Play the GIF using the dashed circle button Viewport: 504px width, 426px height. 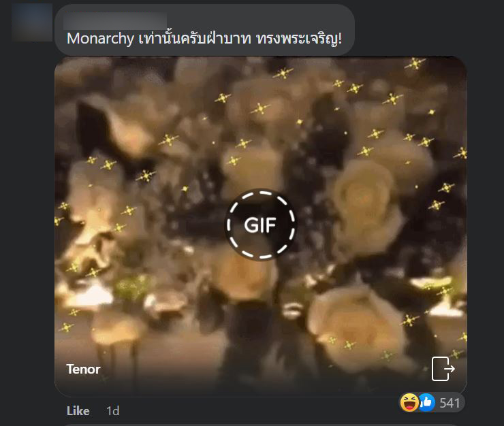pyautogui.click(x=260, y=225)
